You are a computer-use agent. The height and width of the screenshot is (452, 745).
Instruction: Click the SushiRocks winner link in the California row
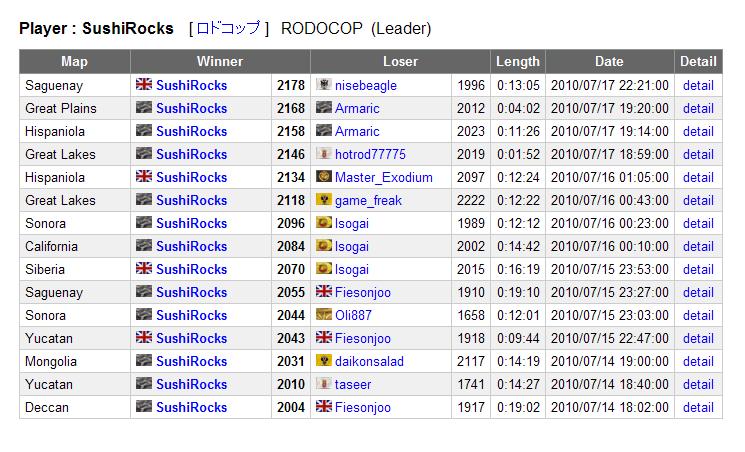pyautogui.click(x=191, y=246)
